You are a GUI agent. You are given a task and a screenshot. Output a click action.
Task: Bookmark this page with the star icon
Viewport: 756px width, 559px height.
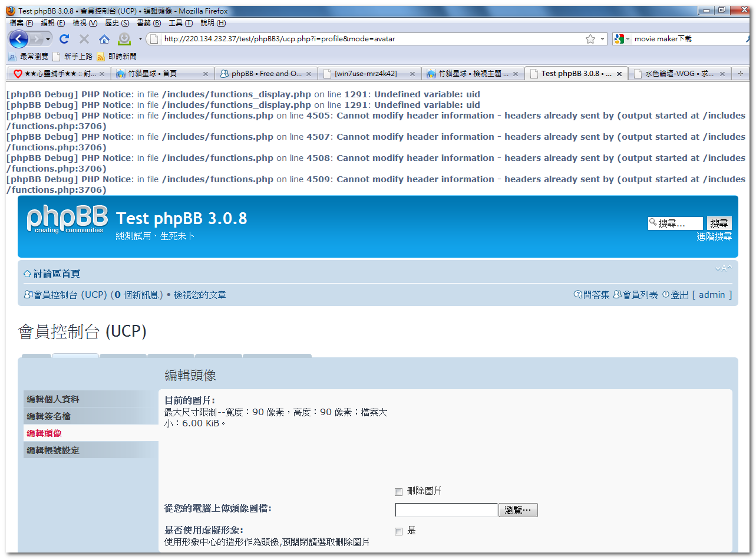point(590,39)
